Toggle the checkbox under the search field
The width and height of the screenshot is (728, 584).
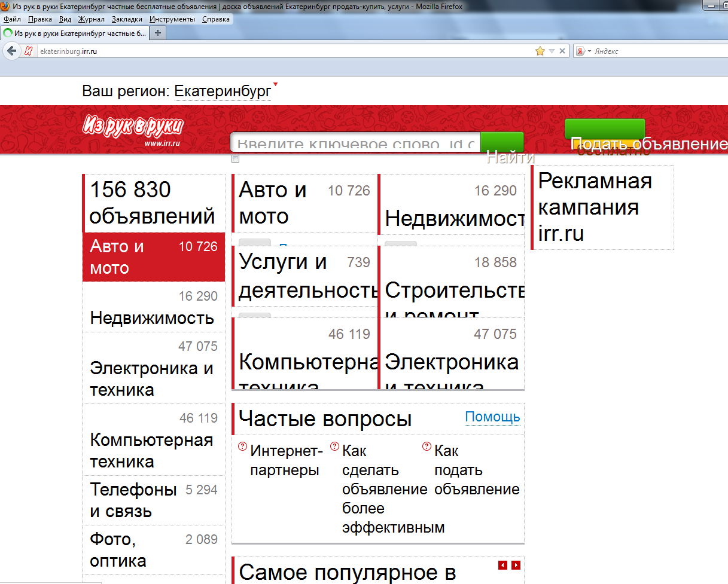coord(235,159)
